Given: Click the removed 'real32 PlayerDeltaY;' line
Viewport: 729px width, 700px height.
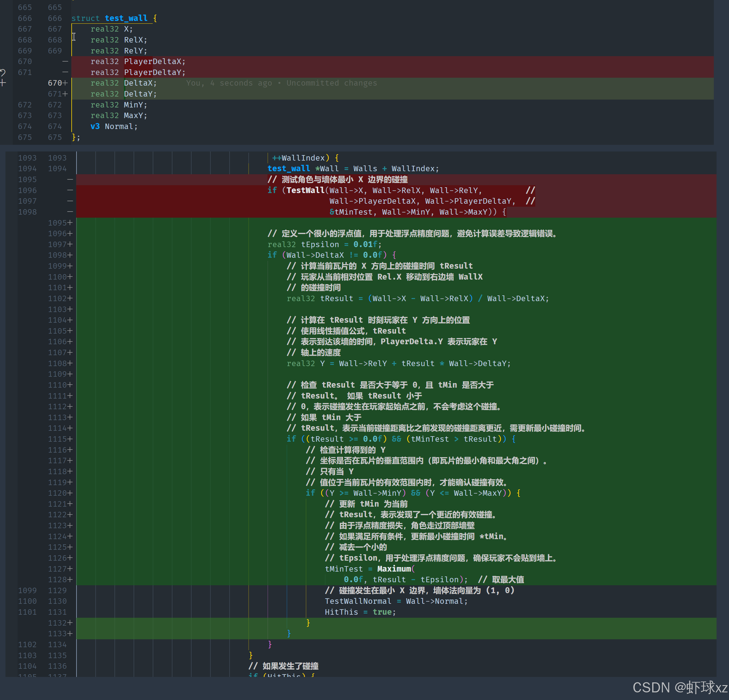Looking at the screenshot, I should click(138, 72).
